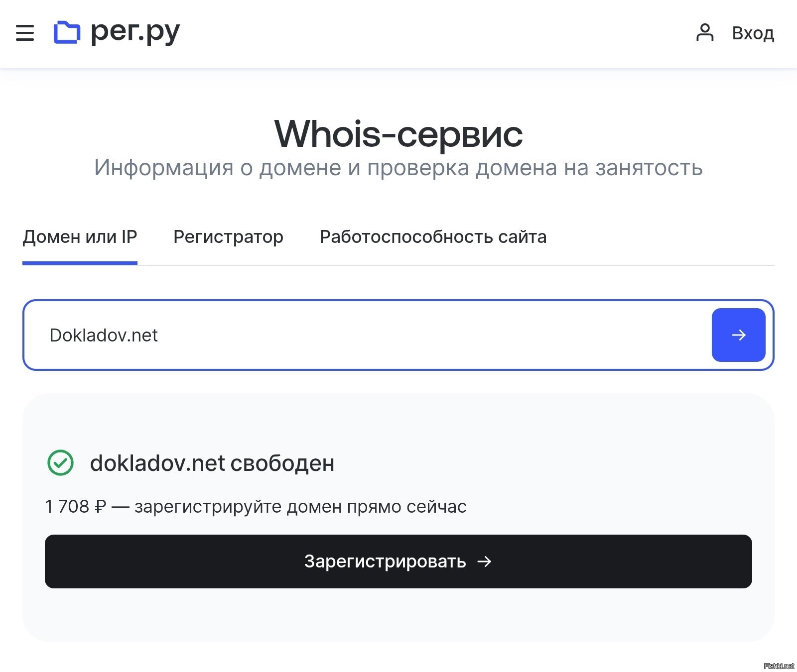The image size is (797, 672).
Task: Click the рег.ру wordmark text
Action: [135, 33]
